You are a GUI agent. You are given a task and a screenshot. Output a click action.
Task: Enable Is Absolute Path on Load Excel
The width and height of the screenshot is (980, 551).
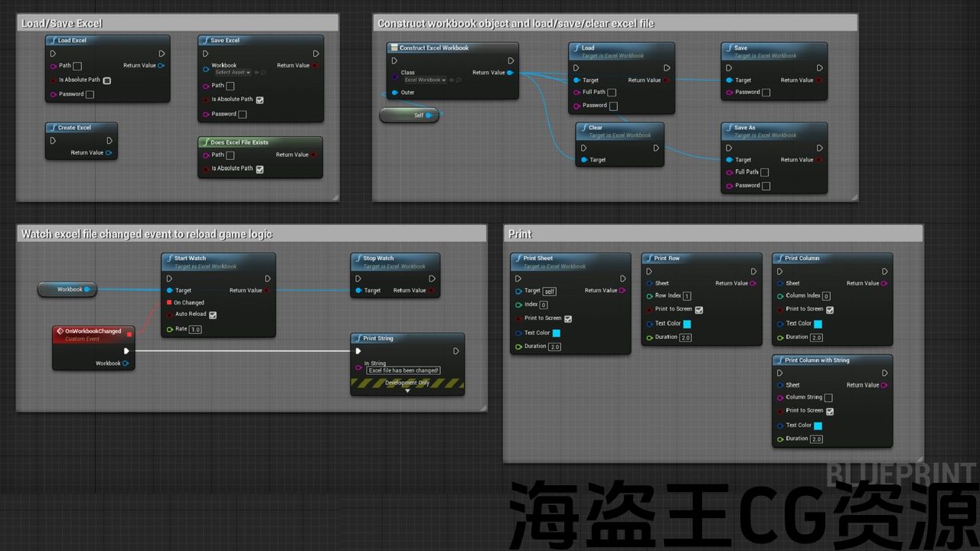(107, 80)
